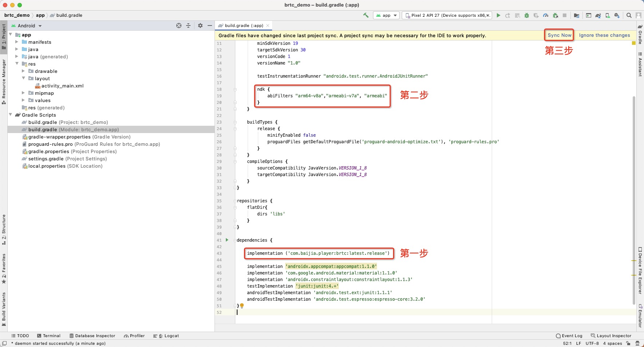
Task: Open the SDK Manager icon
Action: click(617, 15)
